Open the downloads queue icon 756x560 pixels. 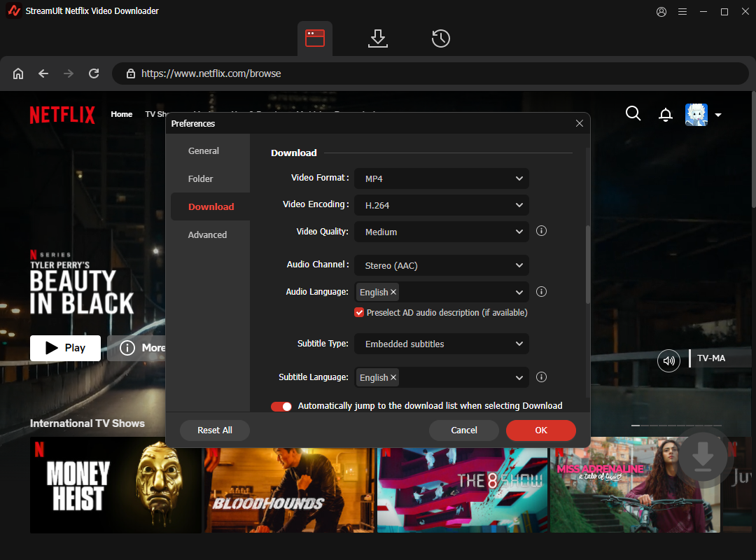point(377,38)
